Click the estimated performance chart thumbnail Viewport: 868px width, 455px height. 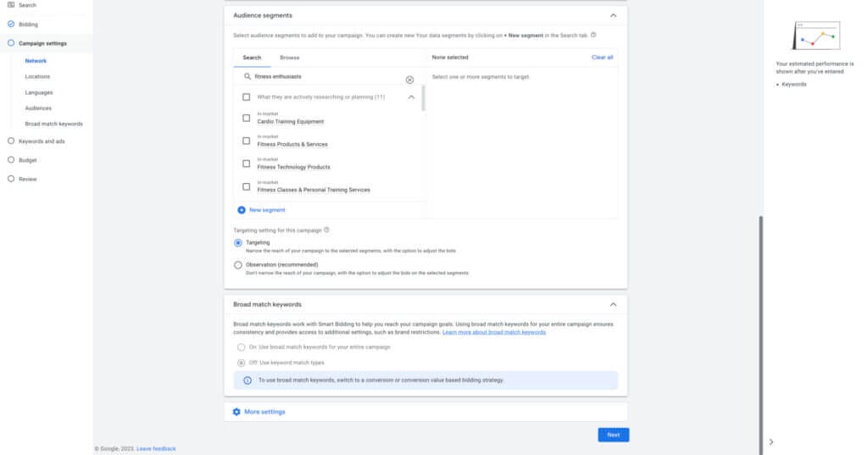coord(816,36)
